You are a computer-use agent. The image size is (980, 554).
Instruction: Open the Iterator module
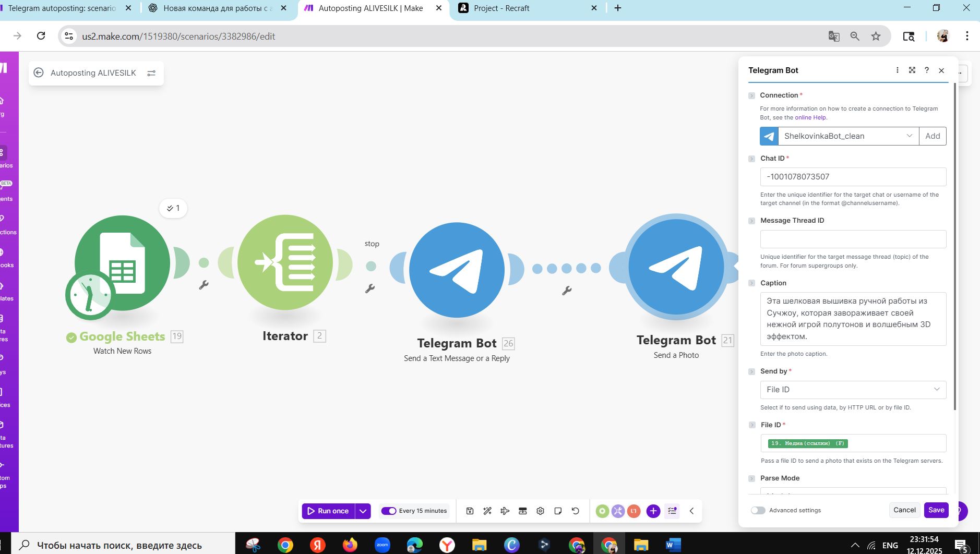285,262
